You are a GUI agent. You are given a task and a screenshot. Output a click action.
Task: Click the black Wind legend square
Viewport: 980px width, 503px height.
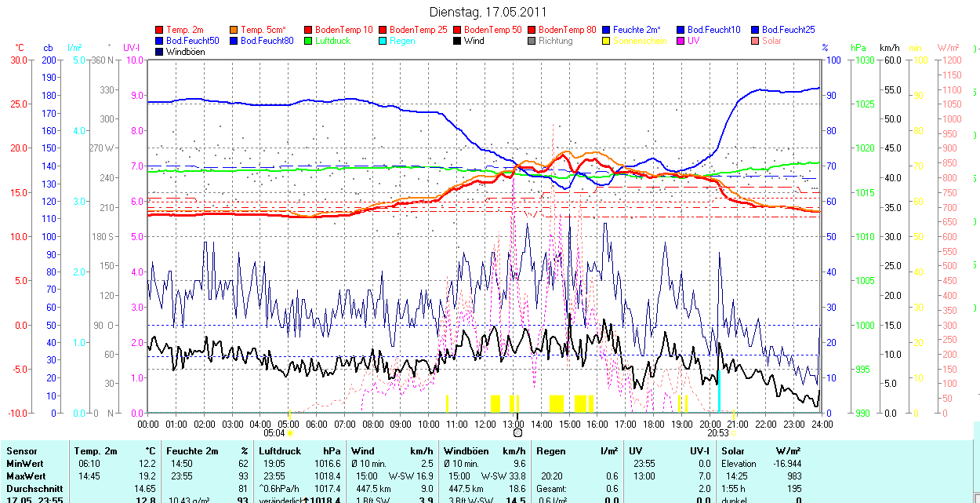click(458, 41)
